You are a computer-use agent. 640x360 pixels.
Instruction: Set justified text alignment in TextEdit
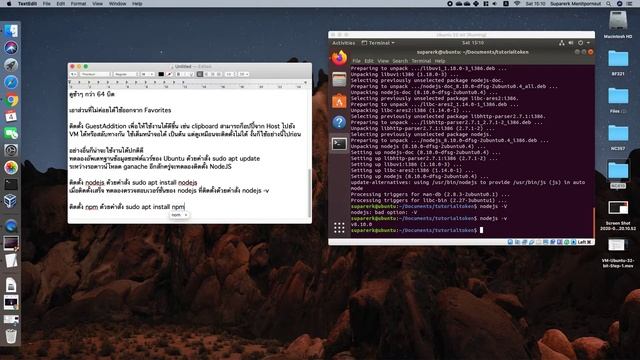click(x=219, y=74)
